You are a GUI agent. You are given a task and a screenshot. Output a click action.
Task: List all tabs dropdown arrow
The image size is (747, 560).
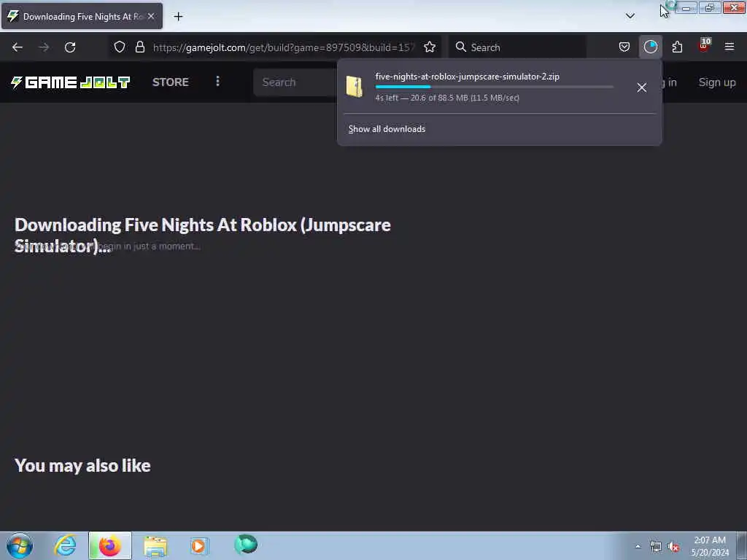click(x=630, y=16)
